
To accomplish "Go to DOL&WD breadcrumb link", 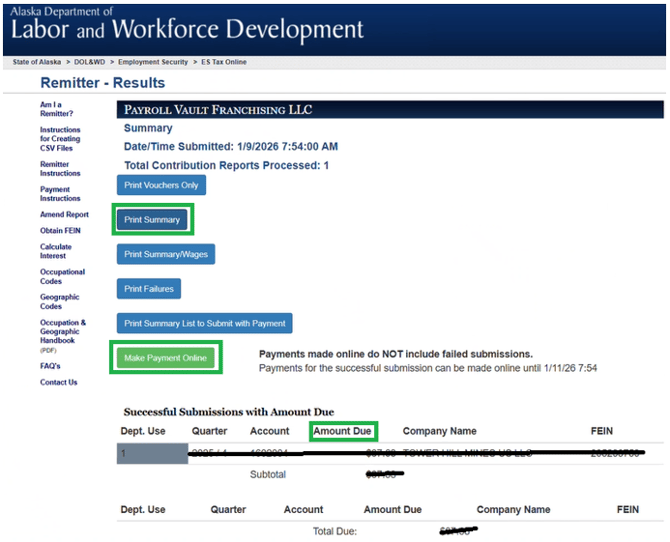I will click(x=89, y=62).
